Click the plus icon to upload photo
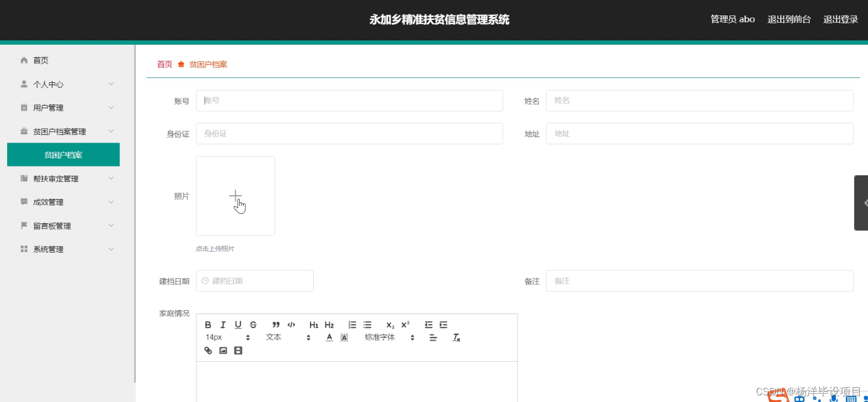Screen dimensions: 868x402 (x=235, y=196)
